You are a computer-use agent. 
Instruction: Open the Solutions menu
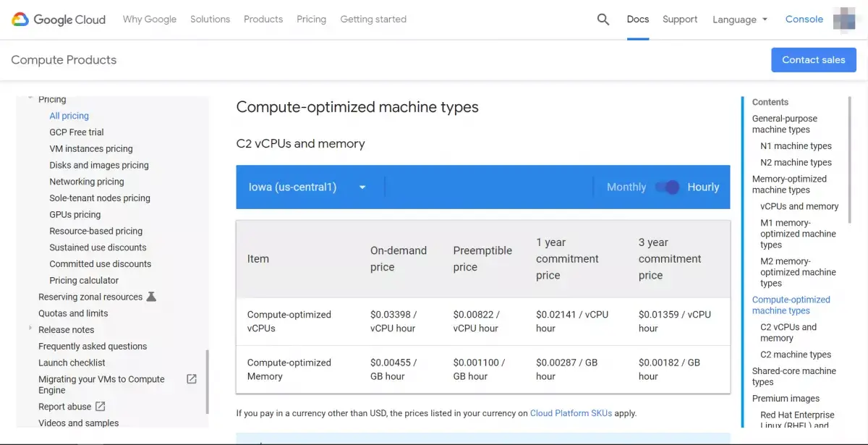210,20
